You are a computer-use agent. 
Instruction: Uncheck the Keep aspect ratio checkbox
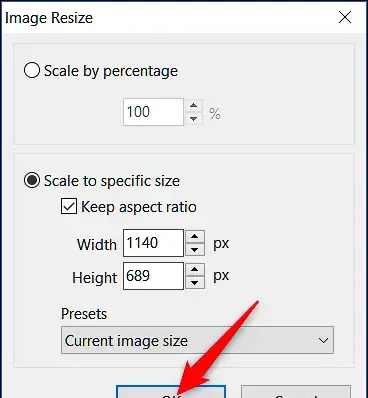point(69,206)
